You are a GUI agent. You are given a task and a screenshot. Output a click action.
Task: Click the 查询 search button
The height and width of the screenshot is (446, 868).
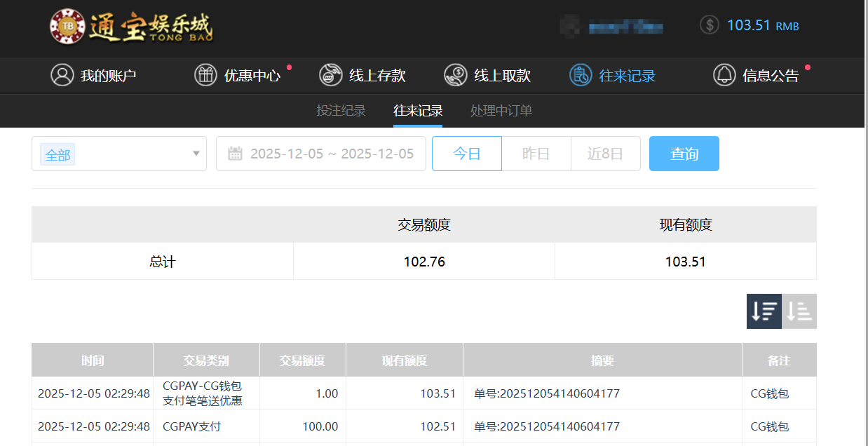click(x=684, y=154)
